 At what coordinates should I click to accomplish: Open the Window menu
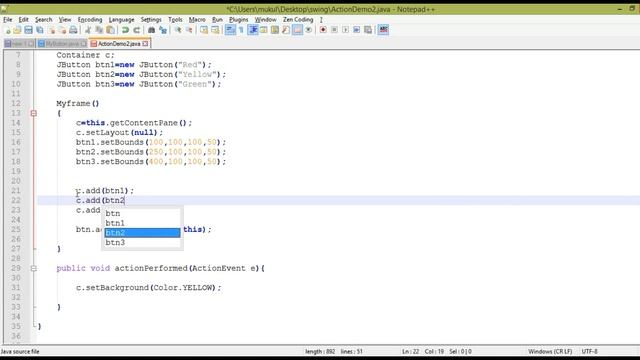click(x=265, y=20)
